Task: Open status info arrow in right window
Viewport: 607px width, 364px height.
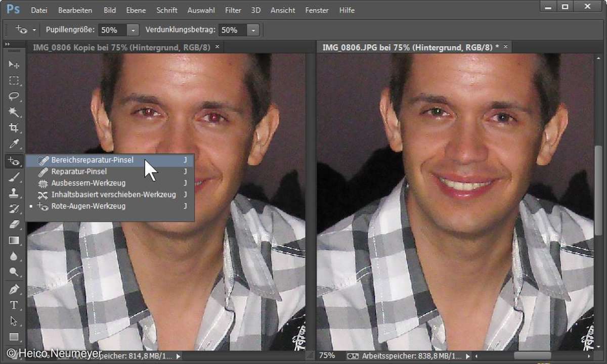Action: 468,356
